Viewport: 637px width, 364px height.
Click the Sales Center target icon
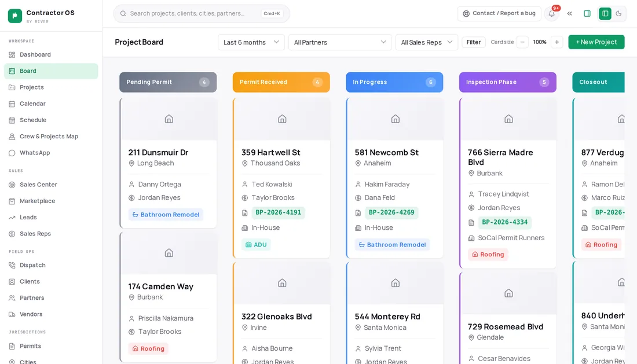tap(12, 185)
